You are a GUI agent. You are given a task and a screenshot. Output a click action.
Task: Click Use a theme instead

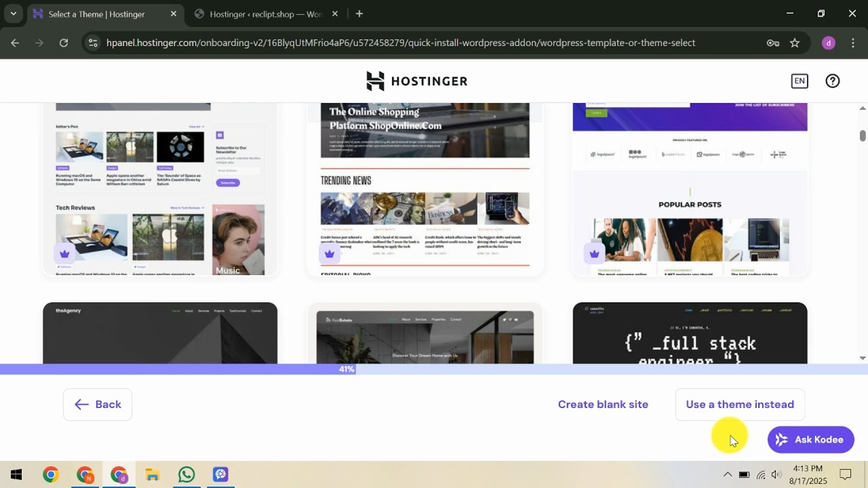(x=740, y=405)
